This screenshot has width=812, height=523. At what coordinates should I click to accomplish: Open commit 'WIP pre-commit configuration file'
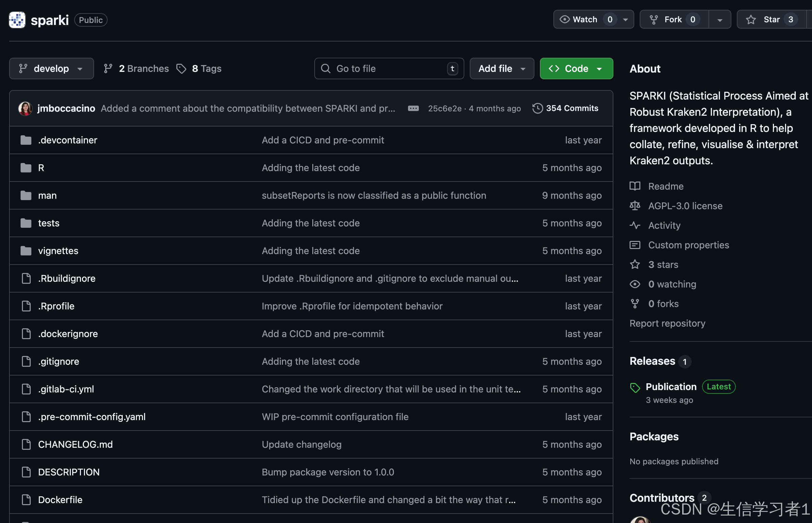point(335,417)
